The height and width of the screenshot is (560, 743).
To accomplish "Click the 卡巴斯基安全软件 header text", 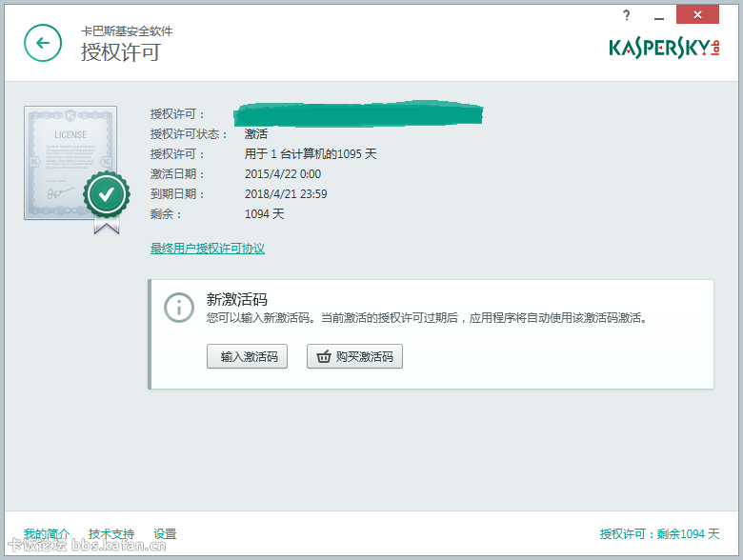I will pos(127,31).
